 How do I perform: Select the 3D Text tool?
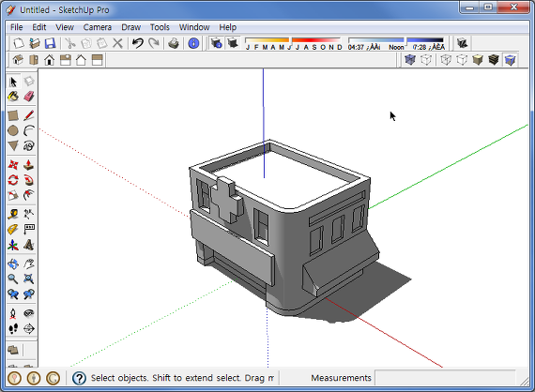click(x=29, y=245)
